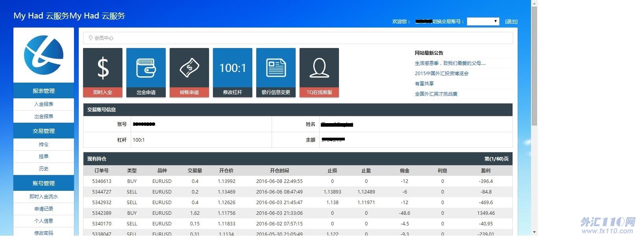Click order number 5344727
The height and width of the screenshot is (238, 644).
102,192
